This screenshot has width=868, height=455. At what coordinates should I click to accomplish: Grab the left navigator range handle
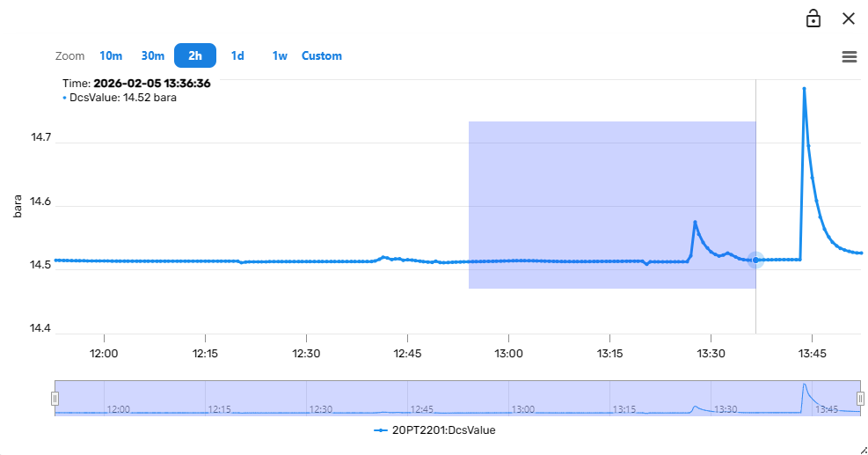click(55, 398)
